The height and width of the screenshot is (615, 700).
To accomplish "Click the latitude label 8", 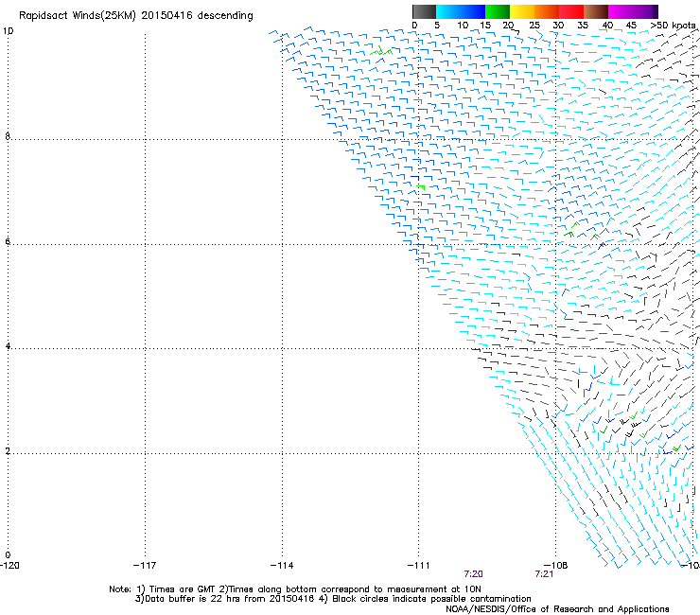I will coord(8,136).
